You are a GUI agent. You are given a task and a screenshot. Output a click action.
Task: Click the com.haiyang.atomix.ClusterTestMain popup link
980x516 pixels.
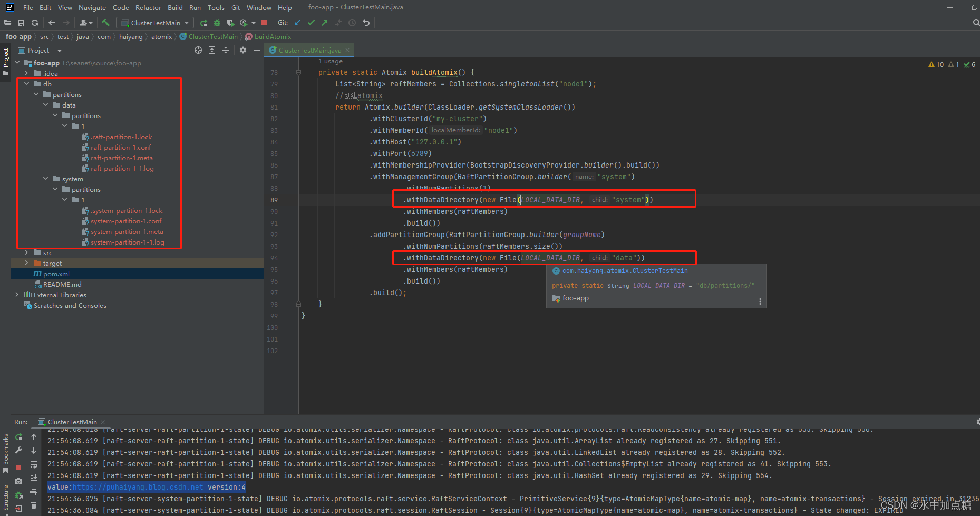click(x=625, y=271)
